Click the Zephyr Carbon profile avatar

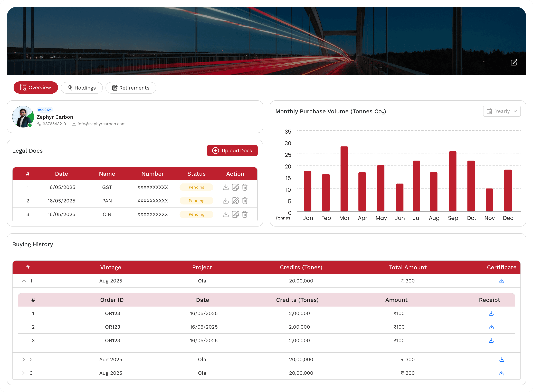[x=23, y=116]
